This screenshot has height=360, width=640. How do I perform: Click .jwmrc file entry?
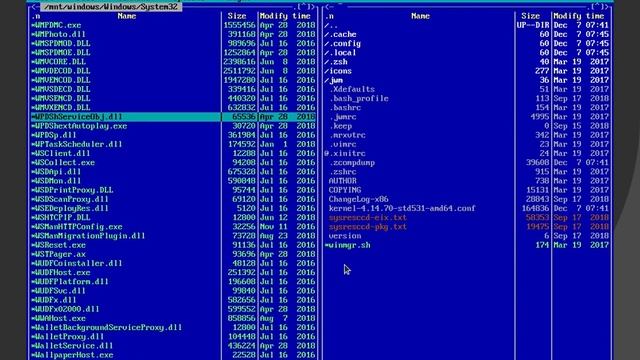pyautogui.click(x=467, y=117)
